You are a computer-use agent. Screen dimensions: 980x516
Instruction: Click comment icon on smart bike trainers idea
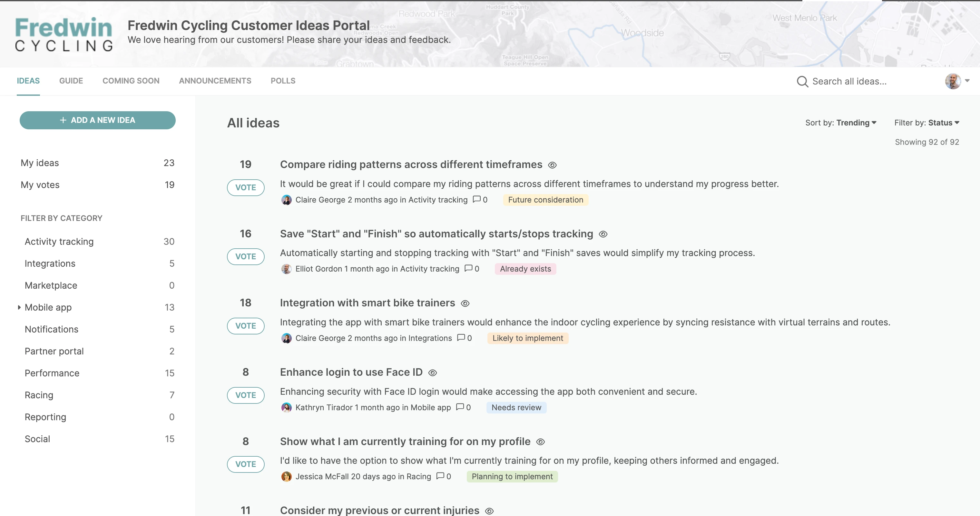[461, 338]
